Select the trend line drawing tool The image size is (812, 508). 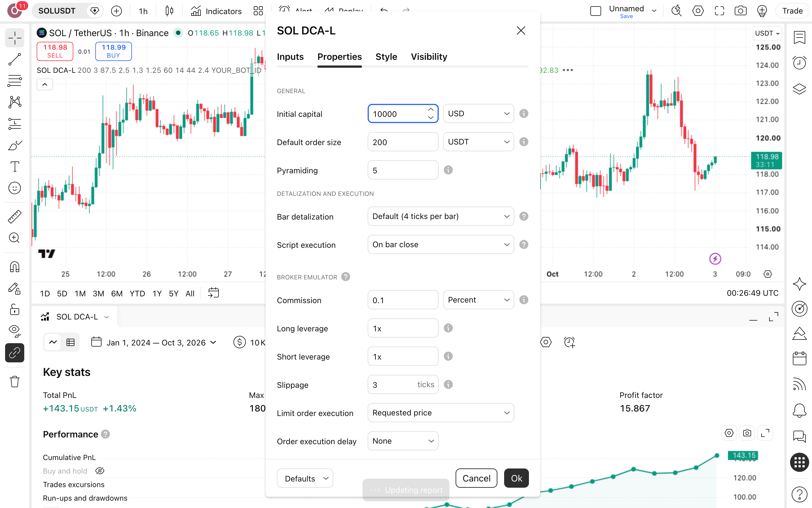click(x=15, y=60)
